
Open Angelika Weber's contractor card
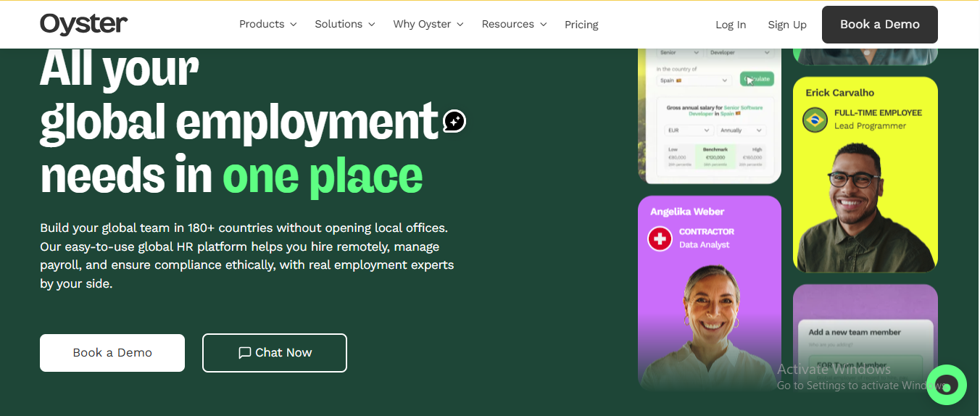point(710,294)
